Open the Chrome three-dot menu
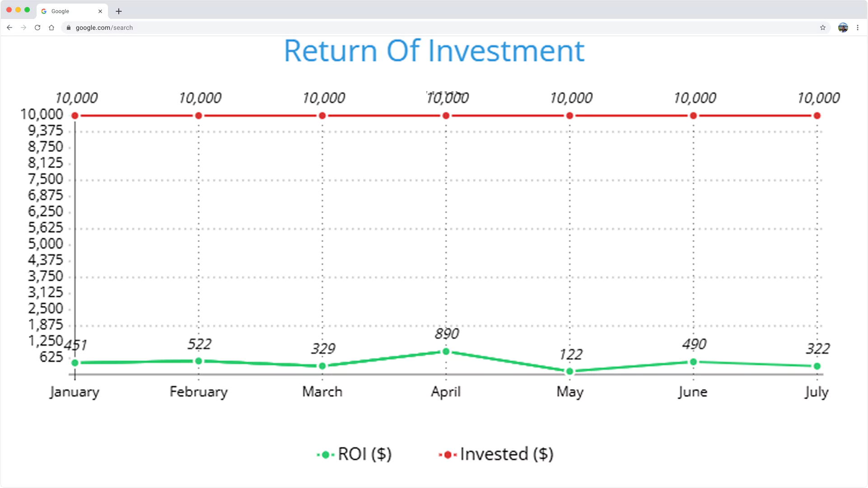 (858, 28)
